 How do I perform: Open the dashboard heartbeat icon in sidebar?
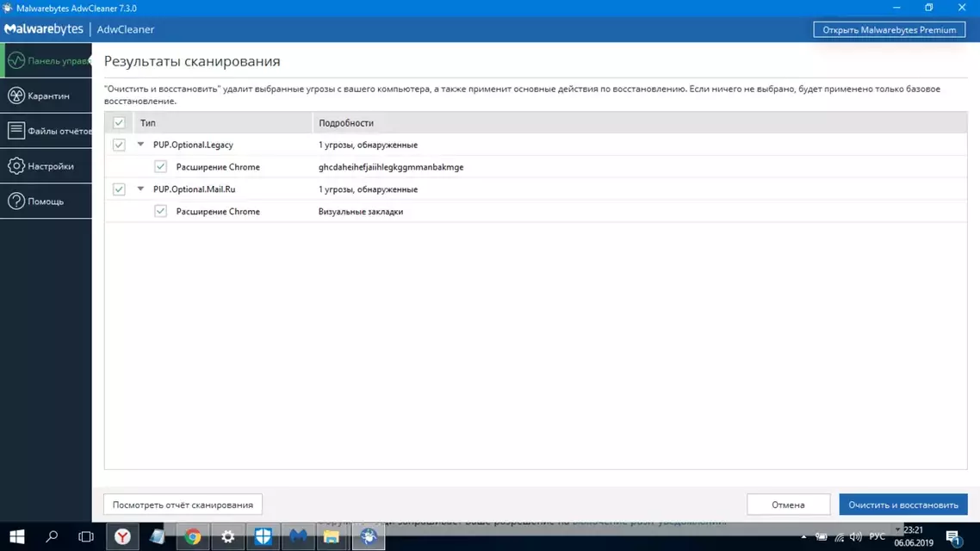[16, 60]
